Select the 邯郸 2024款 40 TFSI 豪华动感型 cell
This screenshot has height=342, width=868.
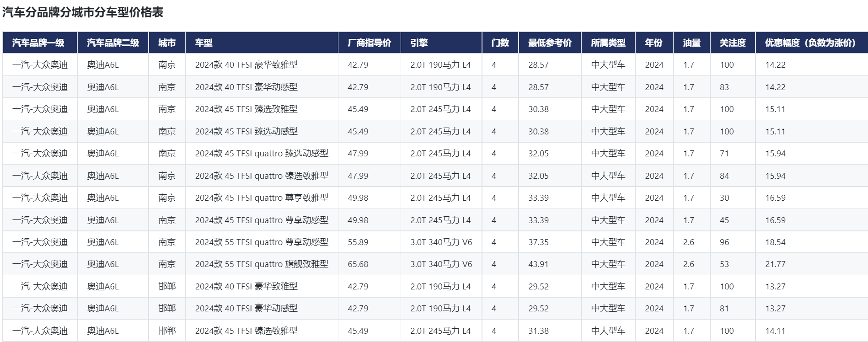coord(262,309)
